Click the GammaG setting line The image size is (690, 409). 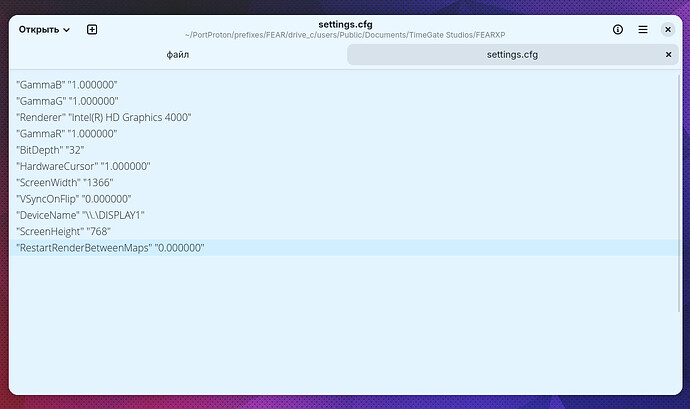click(67, 101)
